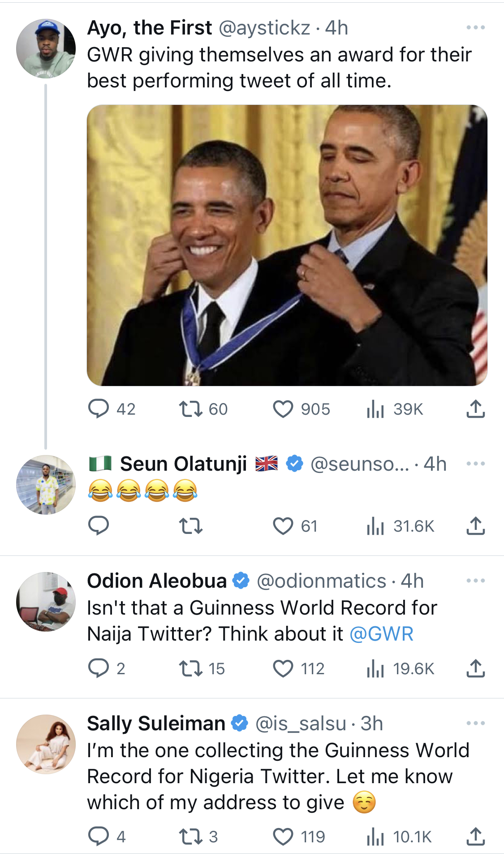Open the Obama medal meme image
This screenshot has height=854, width=504.
[x=287, y=245]
